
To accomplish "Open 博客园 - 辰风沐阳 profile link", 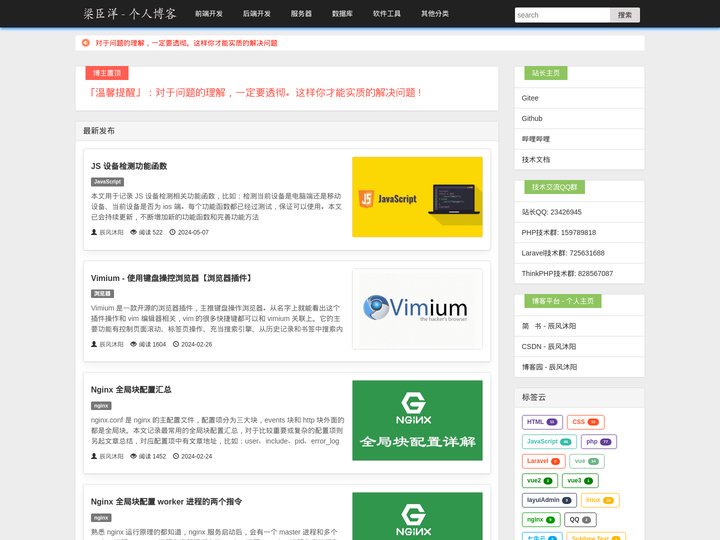I will (579, 367).
